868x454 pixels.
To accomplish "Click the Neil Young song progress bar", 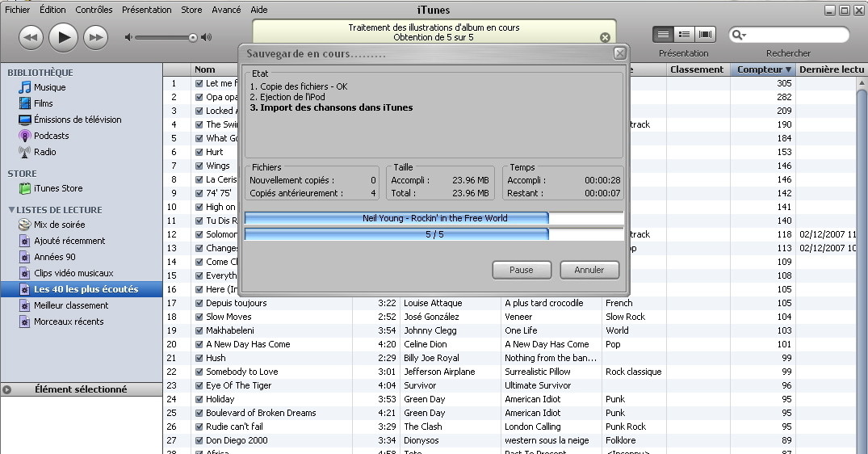I will pos(434,218).
